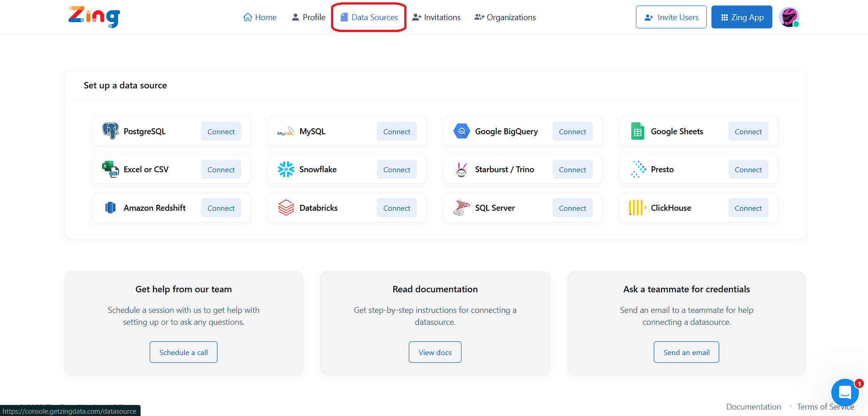The height and width of the screenshot is (416, 868).
Task: Click the PostgreSQL elephant icon
Action: (110, 131)
